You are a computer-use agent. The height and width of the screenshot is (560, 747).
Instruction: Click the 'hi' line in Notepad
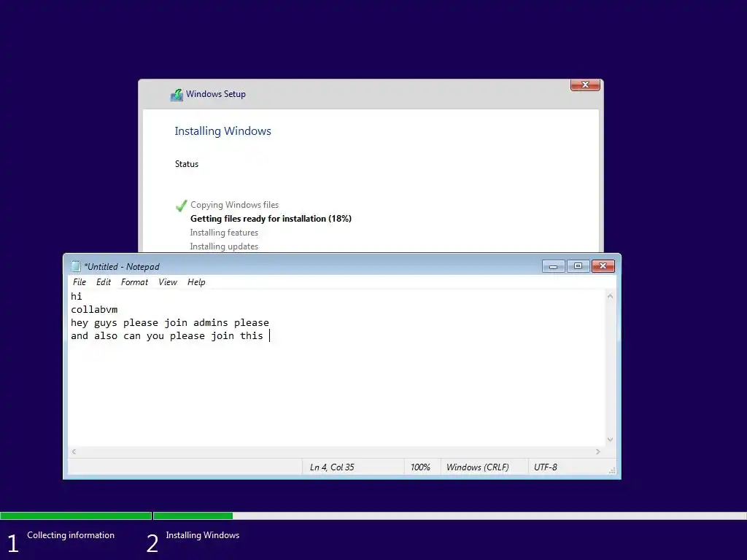click(76, 296)
